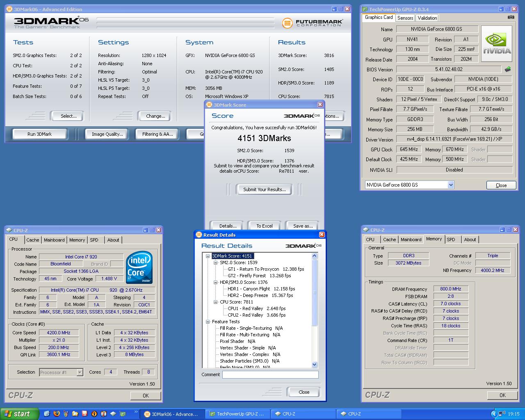The height and width of the screenshot is (420, 525).
Task: Open the Mainboard tab in the left CPU-Z window
Action: coord(54,240)
